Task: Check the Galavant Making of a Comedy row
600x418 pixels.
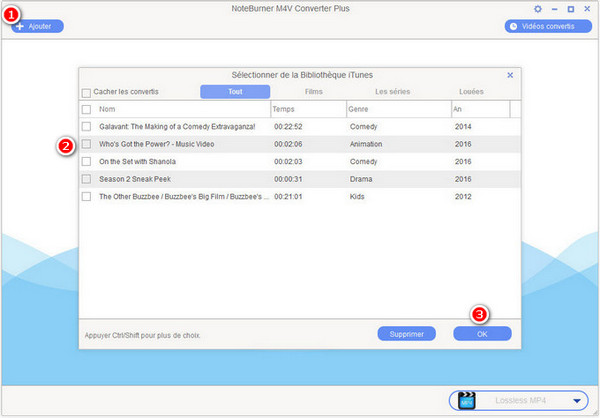Action: [86, 126]
